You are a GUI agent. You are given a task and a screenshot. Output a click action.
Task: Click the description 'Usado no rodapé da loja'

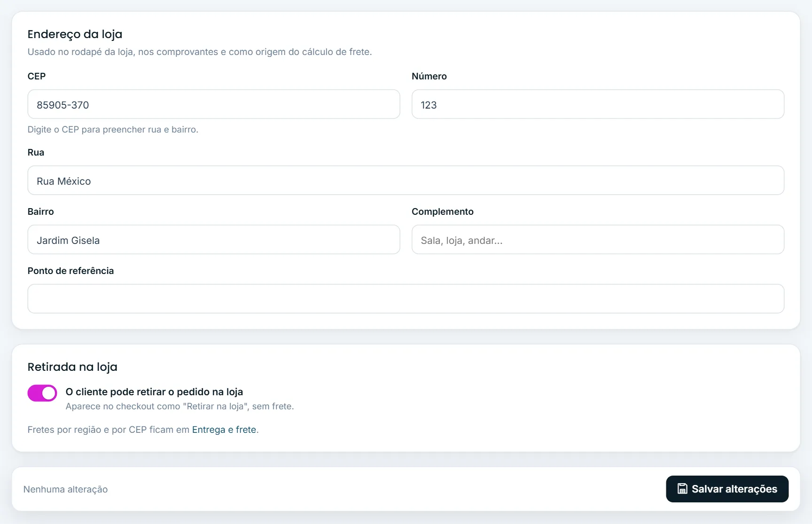80,52
